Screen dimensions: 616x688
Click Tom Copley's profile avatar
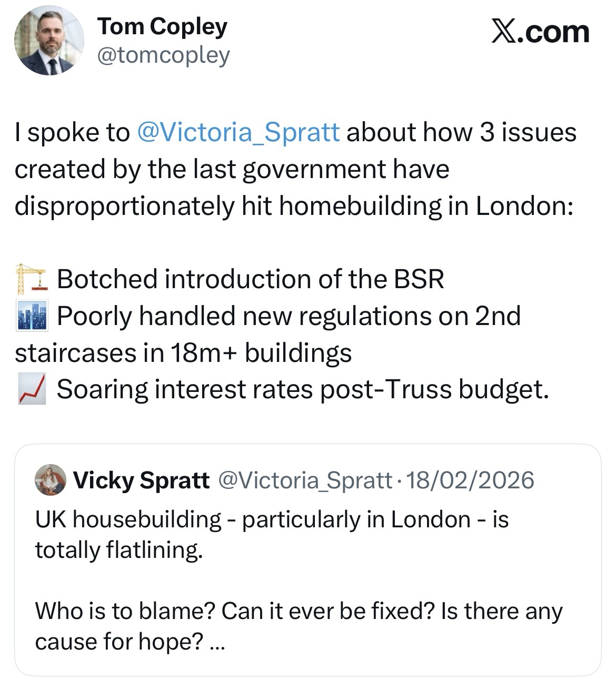[x=49, y=41]
